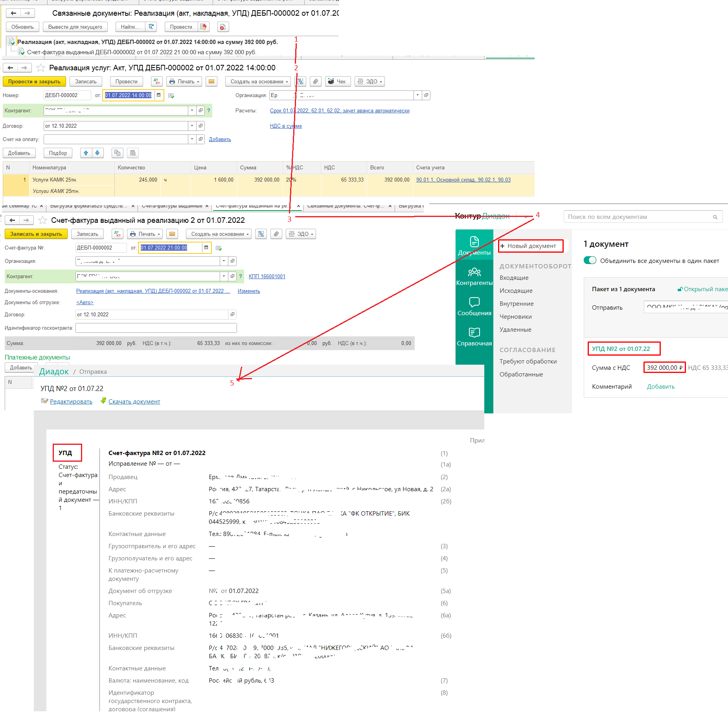728x714 pixels.
Task: Open Договор record button in Реализация услуг
Action: click(x=201, y=126)
